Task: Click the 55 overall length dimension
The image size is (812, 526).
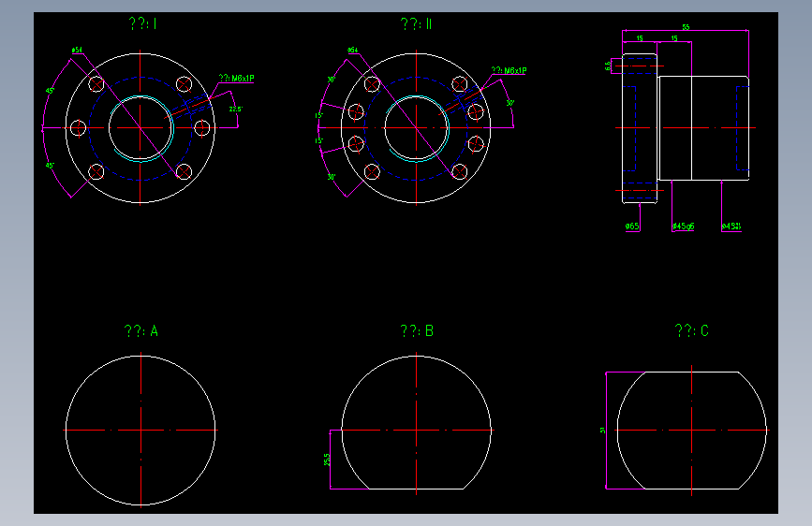Action: point(686,27)
